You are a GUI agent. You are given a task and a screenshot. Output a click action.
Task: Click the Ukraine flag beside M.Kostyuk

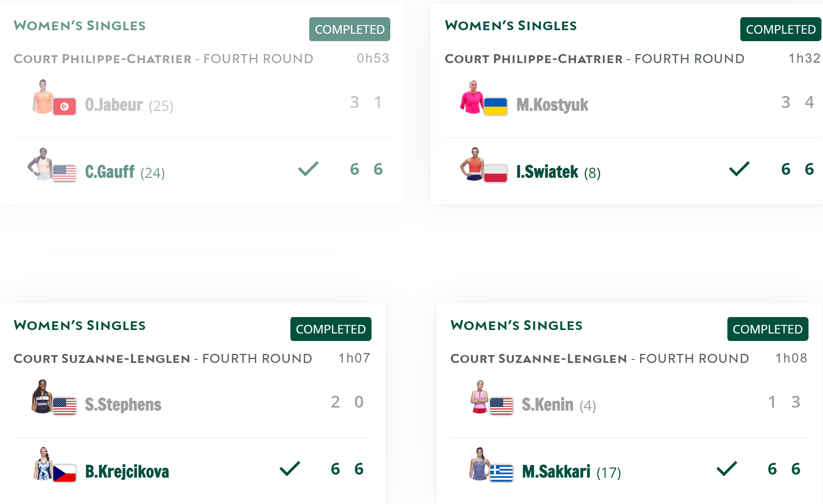(496, 106)
